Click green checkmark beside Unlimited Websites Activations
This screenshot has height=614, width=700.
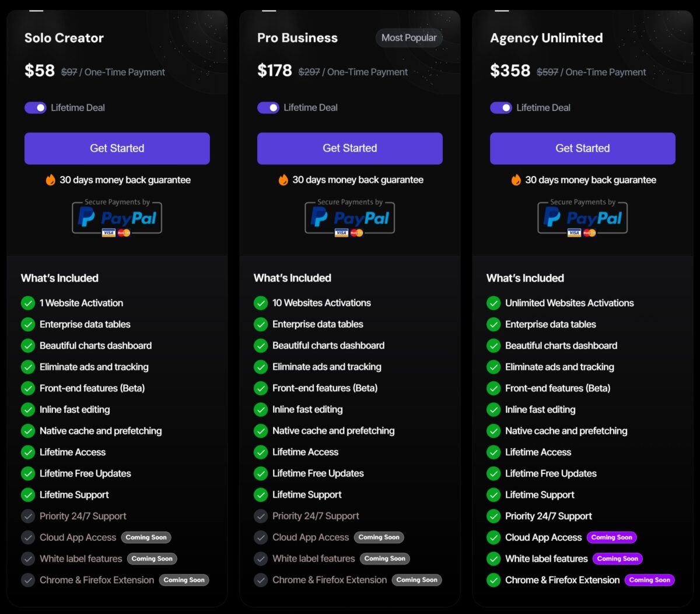494,303
